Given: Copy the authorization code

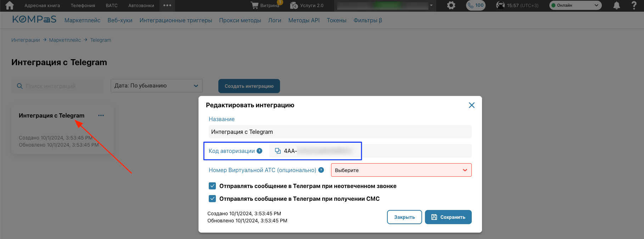Looking at the screenshot, I should click(x=278, y=151).
